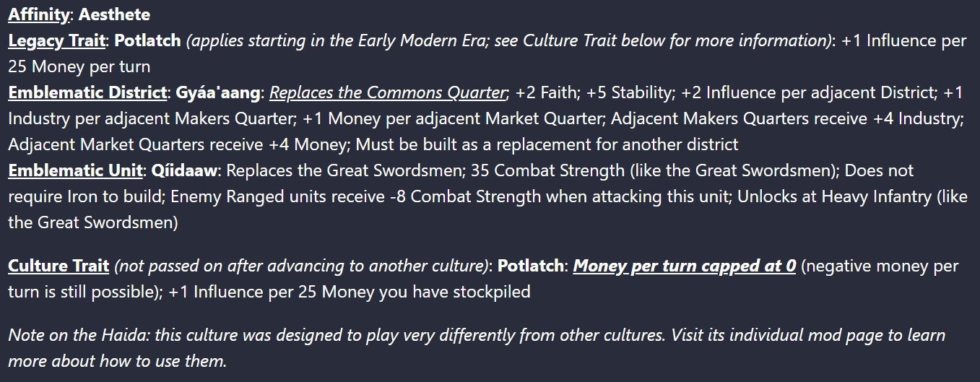Viewport: 980px width, 382px height.
Task: Click the "Emblematic Unit" underlined heading
Action: click(x=73, y=170)
